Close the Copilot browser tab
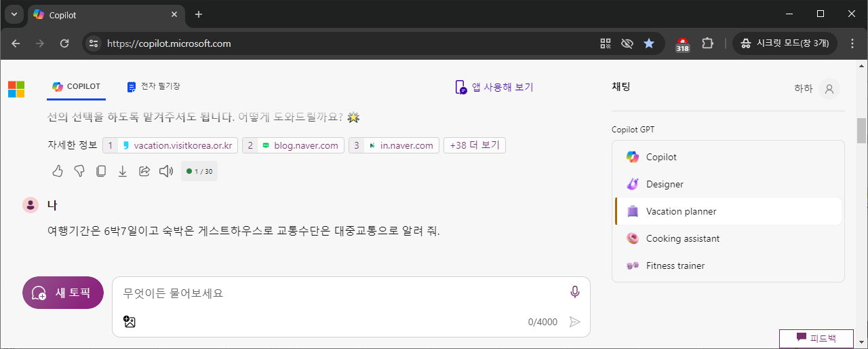Image resolution: width=868 pixels, height=349 pixels. click(x=174, y=14)
